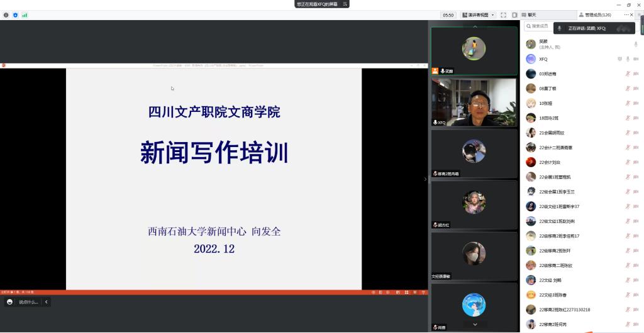Collapse the video strip with side arrow
The width and height of the screenshot is (644, 333).
pyautogui.click(x=425, y=179)
